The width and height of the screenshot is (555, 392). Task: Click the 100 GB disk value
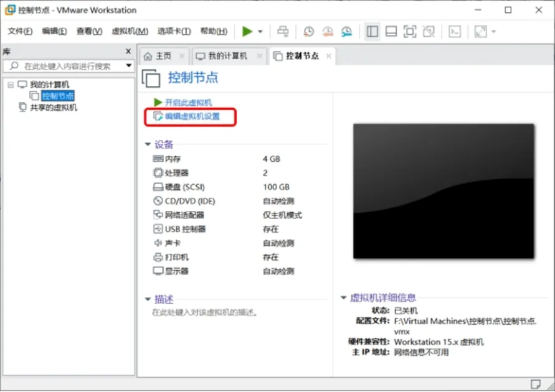pos(276,187)
